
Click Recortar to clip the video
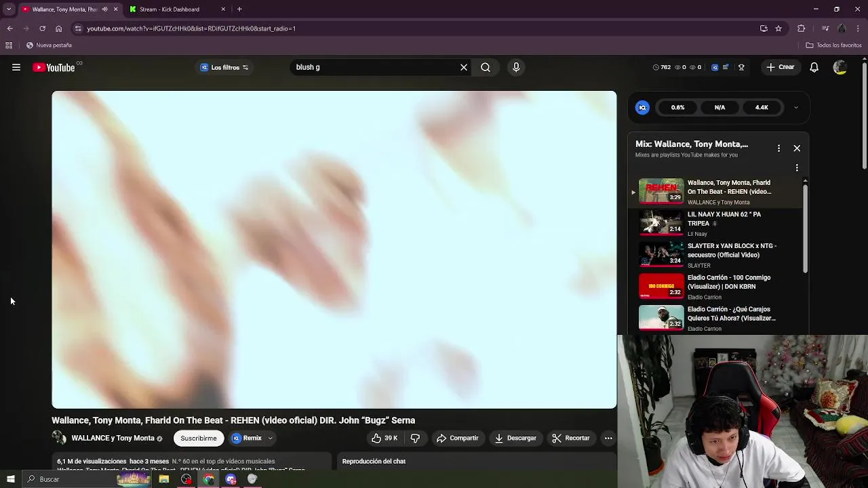571,438
